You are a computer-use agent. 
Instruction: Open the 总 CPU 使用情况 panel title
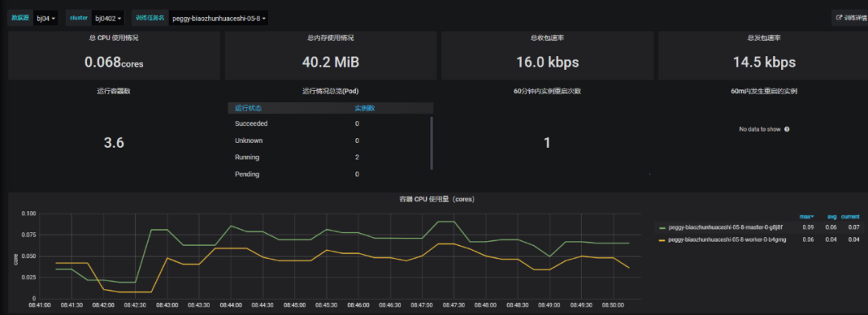point(113,38)
